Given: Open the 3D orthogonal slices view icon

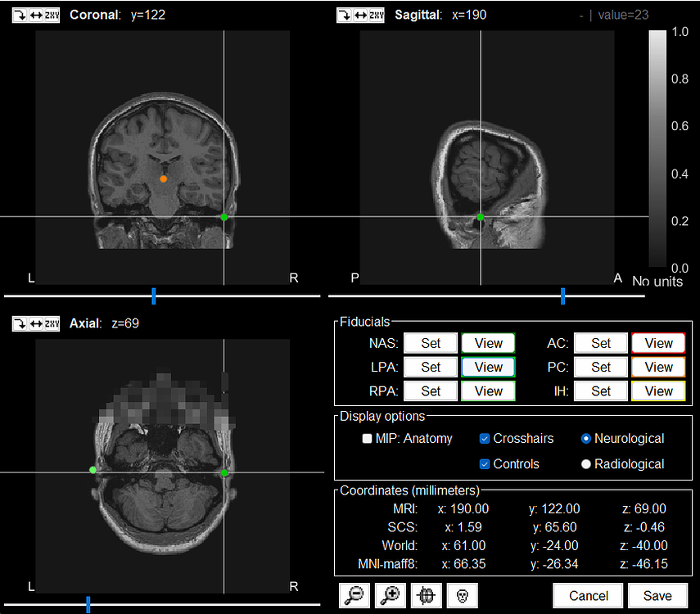Looking at the screenshot, I should 427,595.
